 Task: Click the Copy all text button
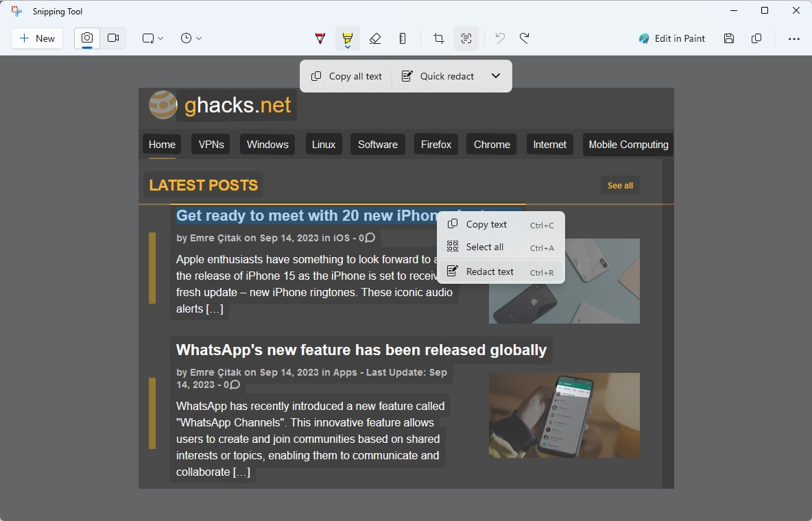[346, 76]
